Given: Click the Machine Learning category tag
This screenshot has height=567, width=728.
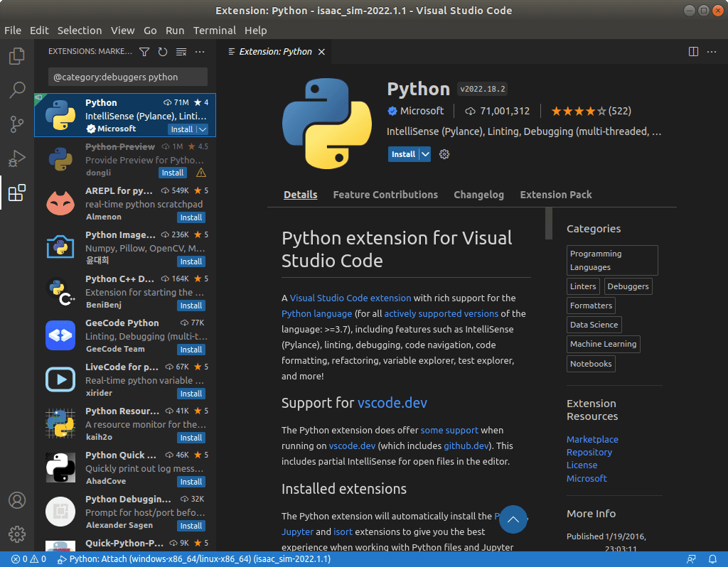Looking at the screenshot, I should coord(603,344).
